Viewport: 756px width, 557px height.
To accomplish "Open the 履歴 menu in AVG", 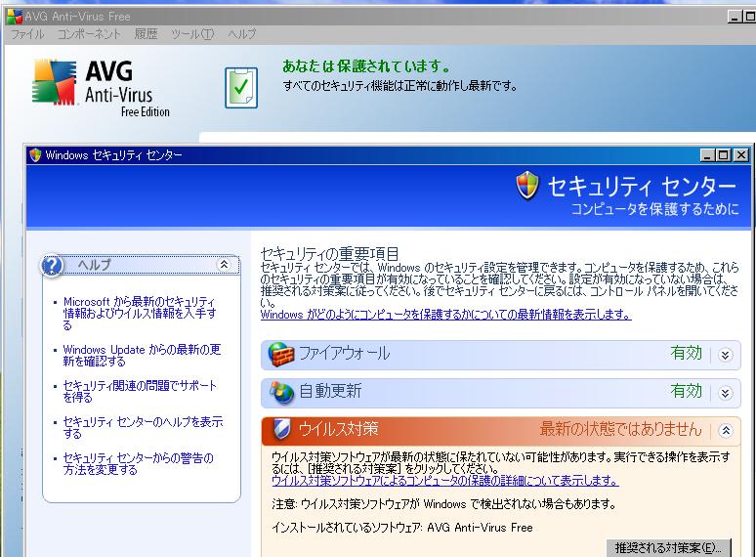I will coord(146,34).
